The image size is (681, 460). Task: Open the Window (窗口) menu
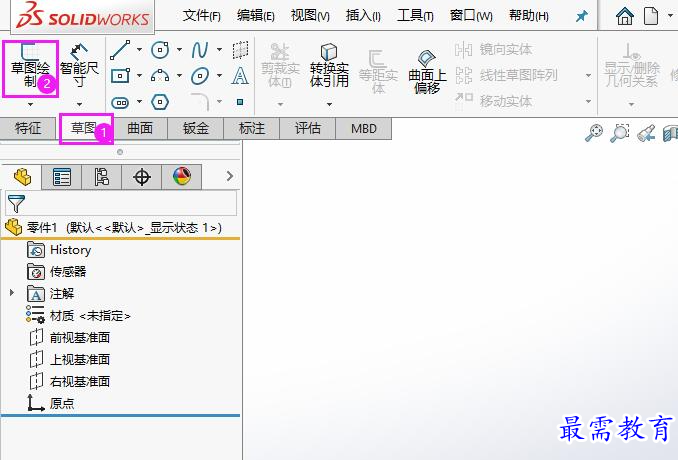point(471,17)
